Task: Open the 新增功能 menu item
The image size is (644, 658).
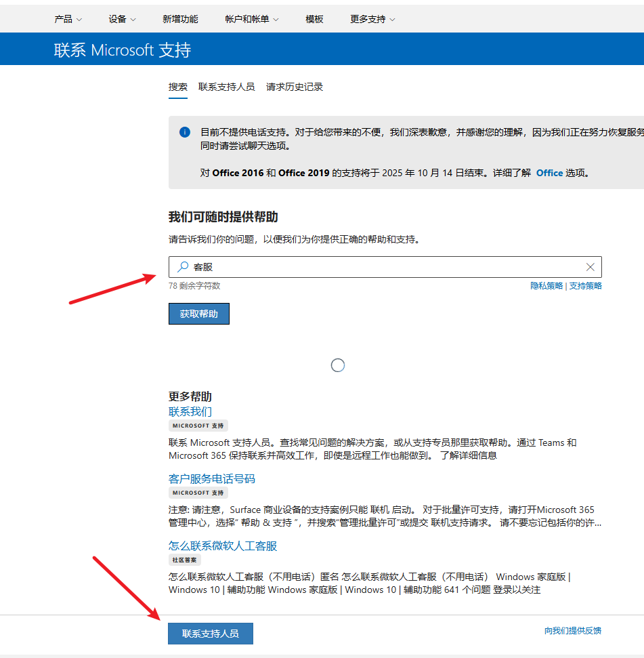Action: pyautogui.click(x=180, y=19)
